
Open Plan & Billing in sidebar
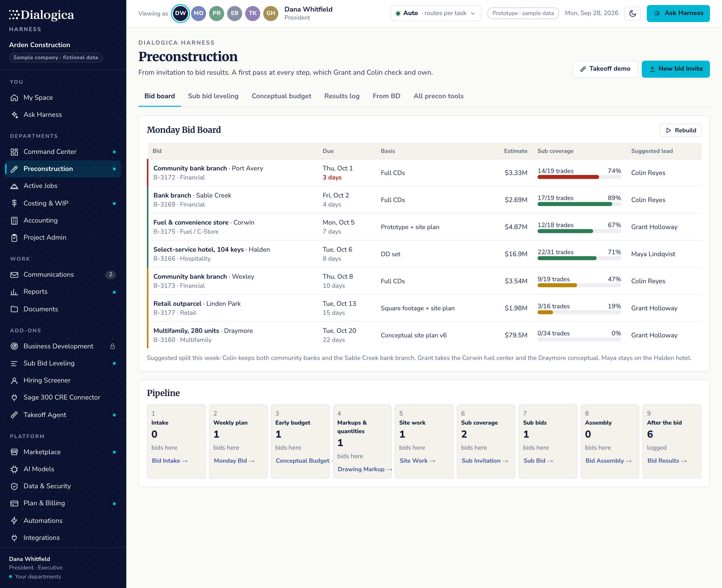(x=63, y=503)
